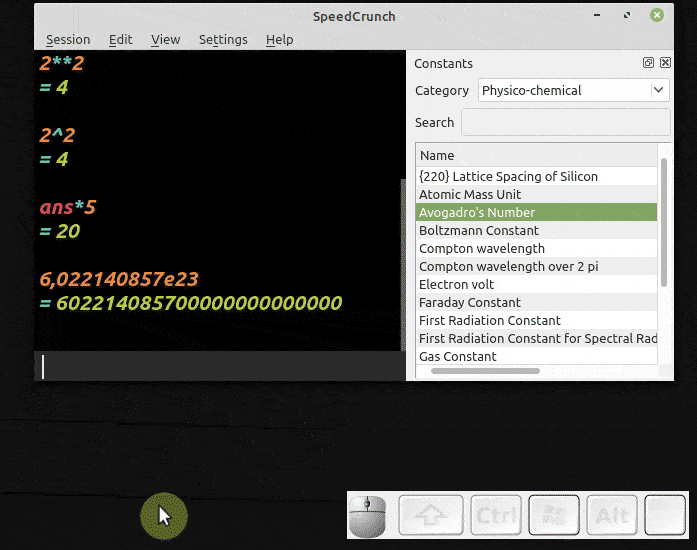Click the Super key indicator
This screenshot has width=697, height=550.
[x=554, y=515]
